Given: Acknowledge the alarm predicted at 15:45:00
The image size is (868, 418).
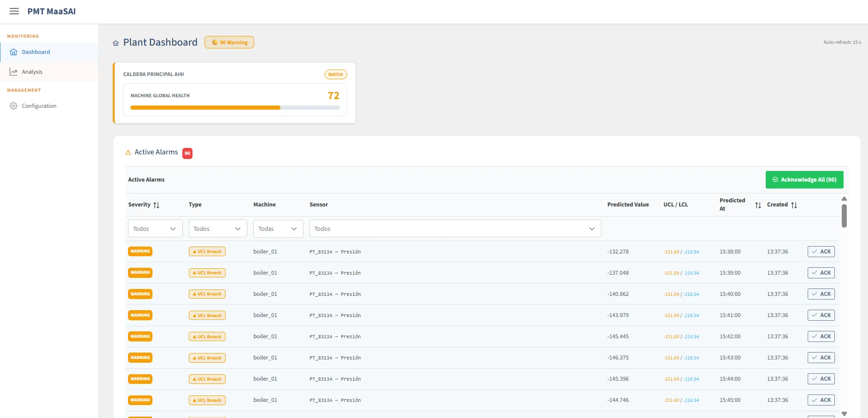Looking at the screenshot, I should point(821,400).
